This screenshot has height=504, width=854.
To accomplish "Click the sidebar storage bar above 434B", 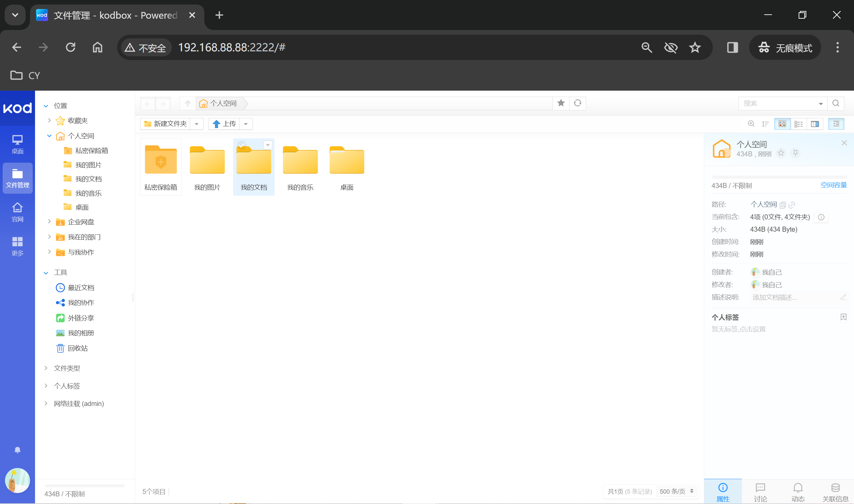I will click(85, 486).
